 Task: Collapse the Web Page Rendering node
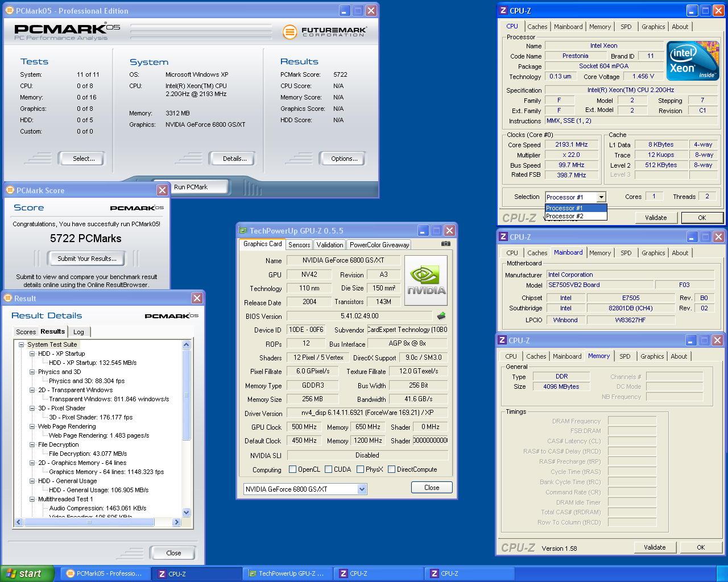click(32, 426)
